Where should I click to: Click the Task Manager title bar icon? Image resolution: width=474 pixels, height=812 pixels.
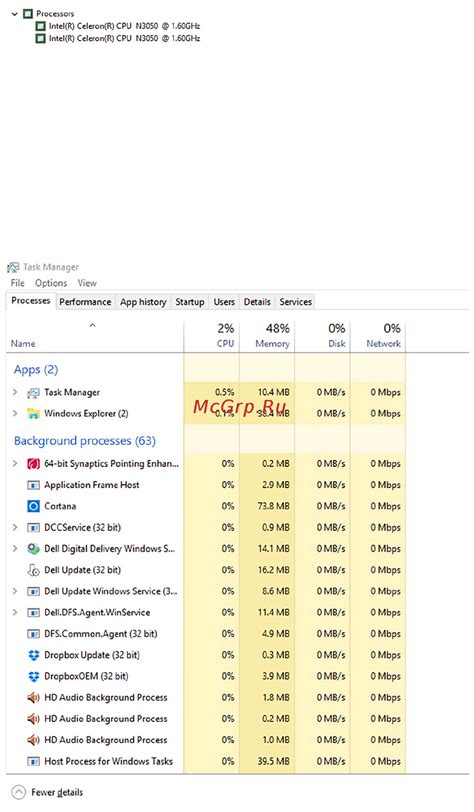click(13, 267)
